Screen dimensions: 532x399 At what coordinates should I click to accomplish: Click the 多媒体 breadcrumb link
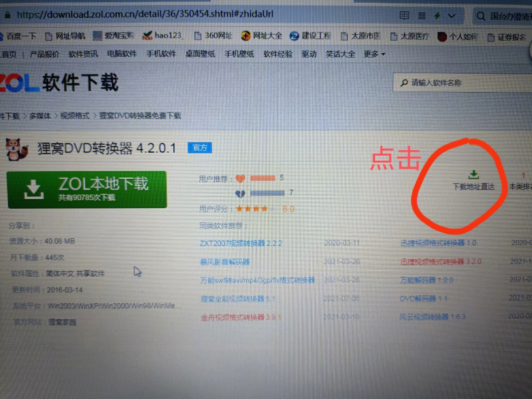tap(40, 116)
